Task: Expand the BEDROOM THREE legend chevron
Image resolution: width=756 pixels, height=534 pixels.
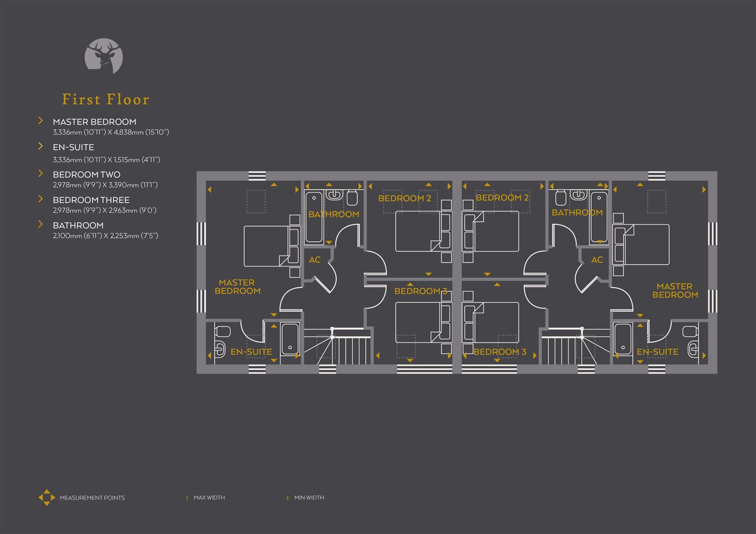Action: click(40, 198)
